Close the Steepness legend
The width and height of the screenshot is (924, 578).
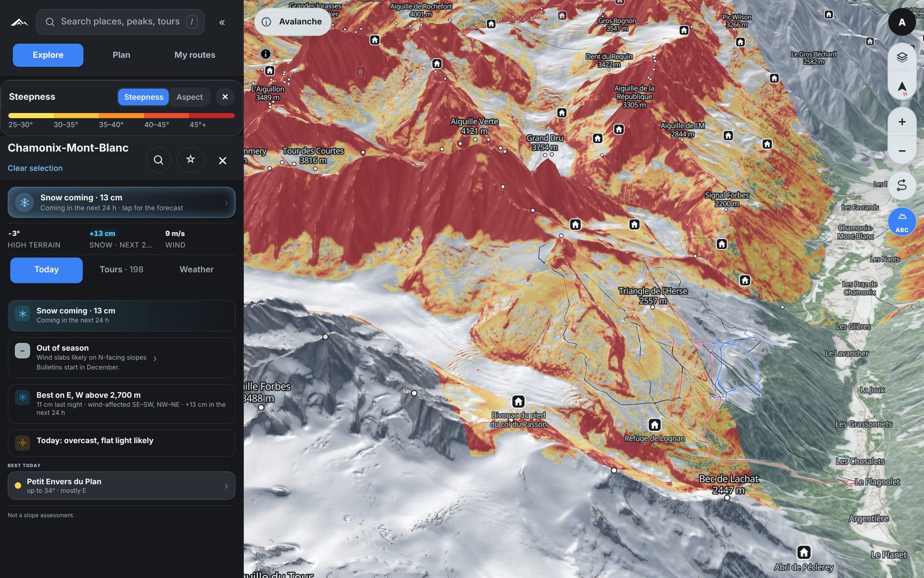pyautogui.click(x=225, y=97)
